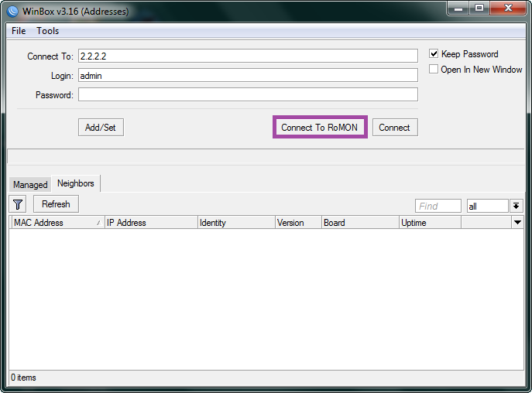Viewport: 532px width, 393px height.
Task: Click the WinBox logo in title bar
Action: (12, 11)
